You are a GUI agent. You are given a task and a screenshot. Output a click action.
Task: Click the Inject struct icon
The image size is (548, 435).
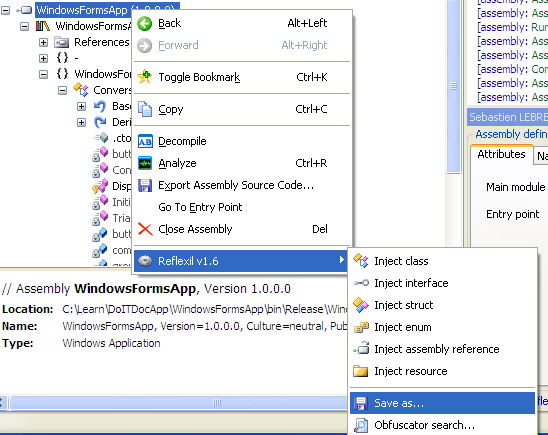pyautogui.click(x=361, y=305)
